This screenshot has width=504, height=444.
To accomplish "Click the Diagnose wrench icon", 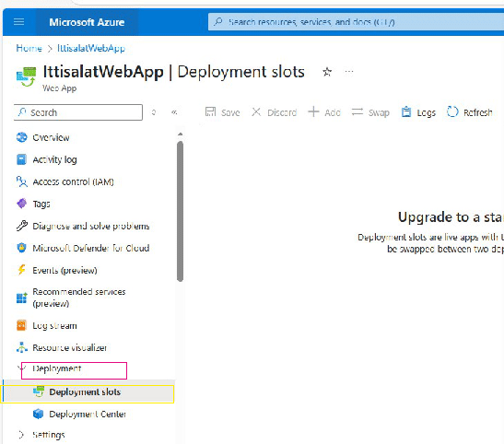I will 22,226.
